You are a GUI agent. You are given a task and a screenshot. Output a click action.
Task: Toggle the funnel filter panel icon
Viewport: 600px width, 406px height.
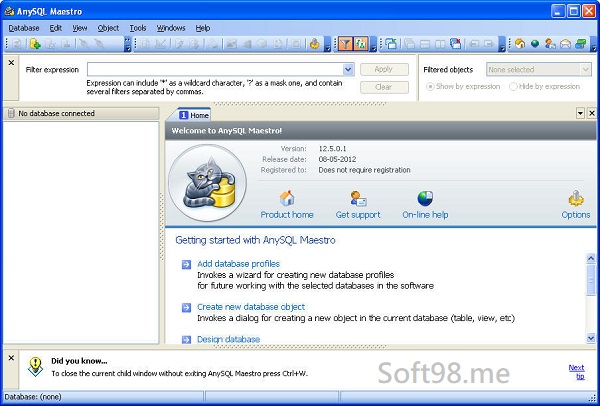[345, 44]
